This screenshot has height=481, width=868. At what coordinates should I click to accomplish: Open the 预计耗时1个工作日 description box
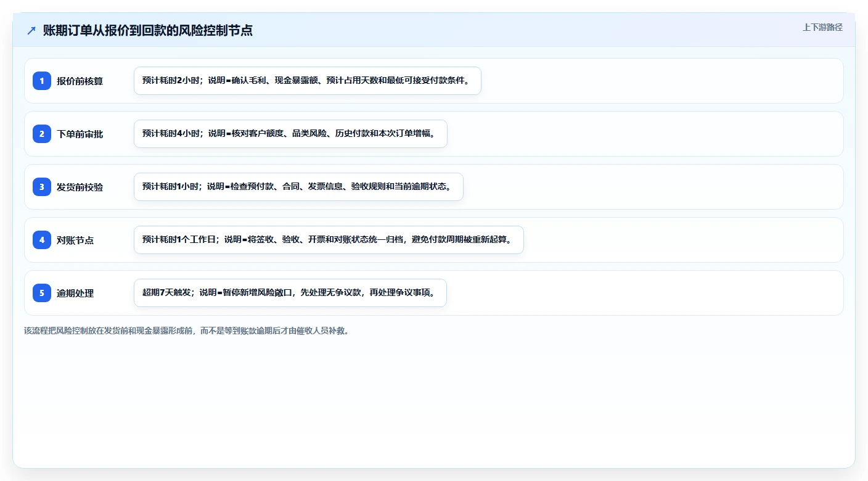(x=329, y=240)
